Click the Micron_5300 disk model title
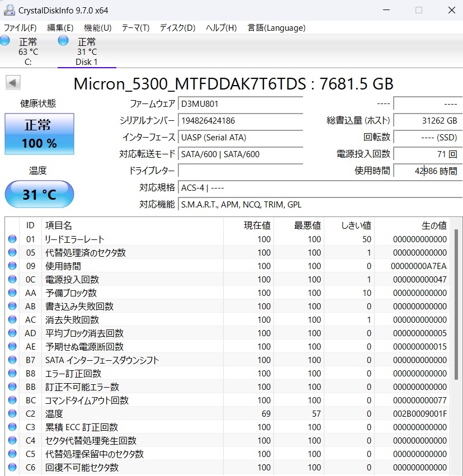 pyautogui.click(x=233, y=84)
